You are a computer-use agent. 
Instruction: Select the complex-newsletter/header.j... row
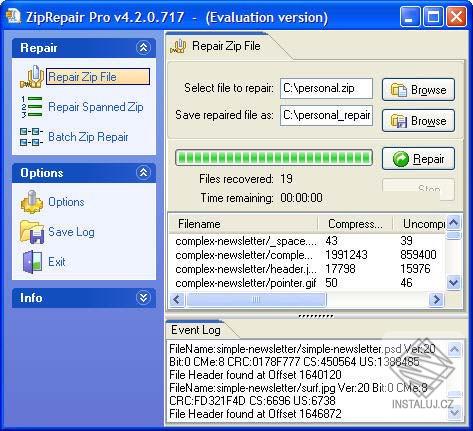(x=307, y=269)
